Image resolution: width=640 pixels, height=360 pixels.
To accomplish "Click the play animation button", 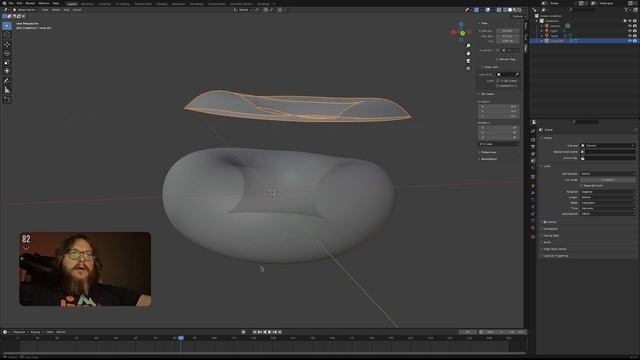I will point(269,332).
